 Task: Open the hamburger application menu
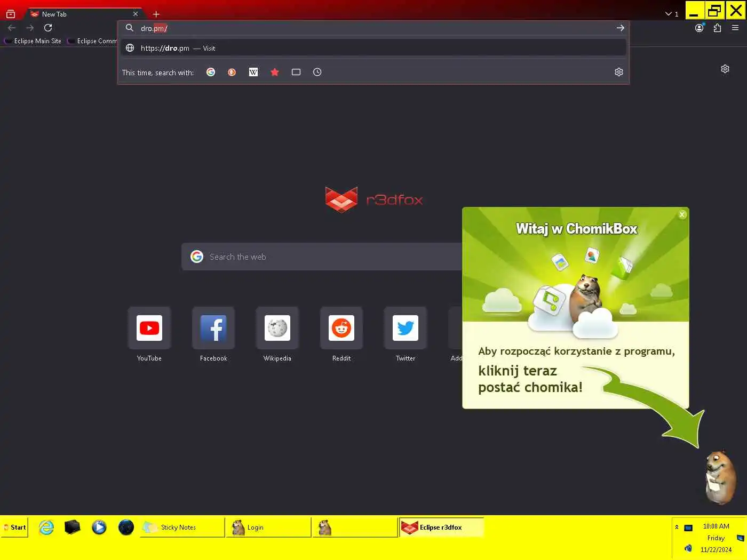735,28
